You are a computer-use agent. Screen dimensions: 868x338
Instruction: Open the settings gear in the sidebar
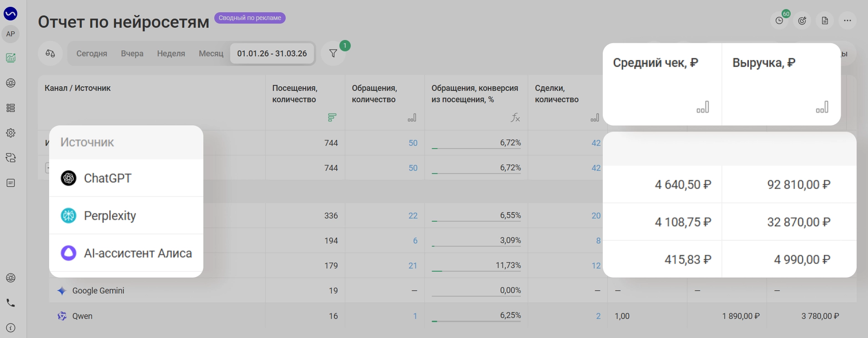[10, 133]
